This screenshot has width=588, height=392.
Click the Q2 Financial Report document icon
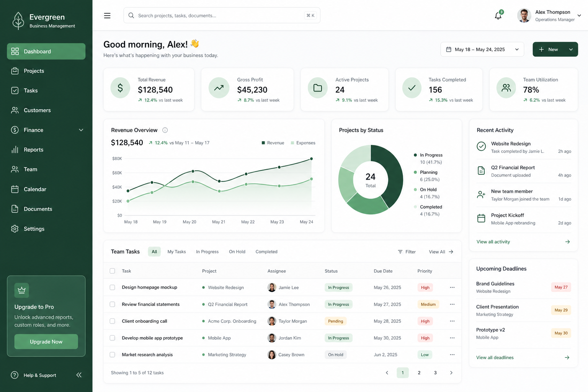coord(481,170)
